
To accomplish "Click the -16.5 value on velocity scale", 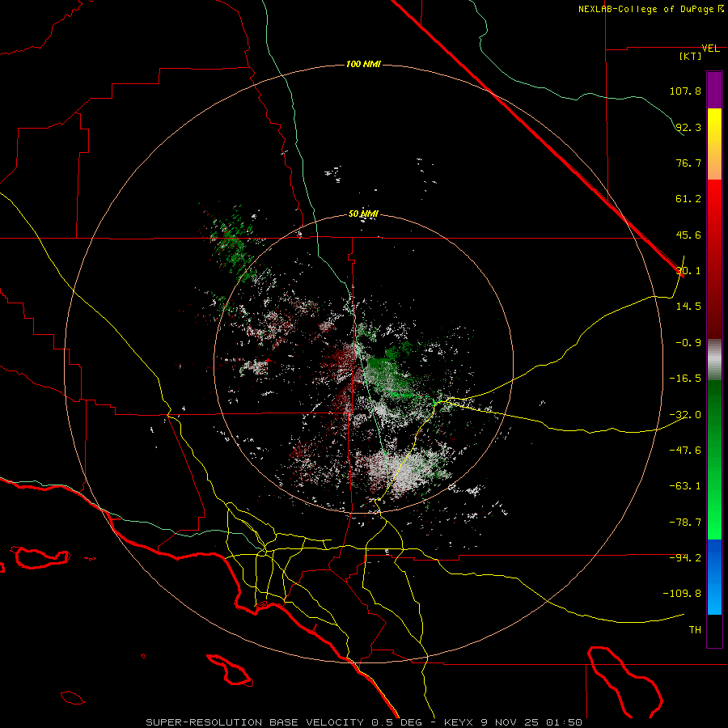I will pyautogui.click(x=685, y=379).
